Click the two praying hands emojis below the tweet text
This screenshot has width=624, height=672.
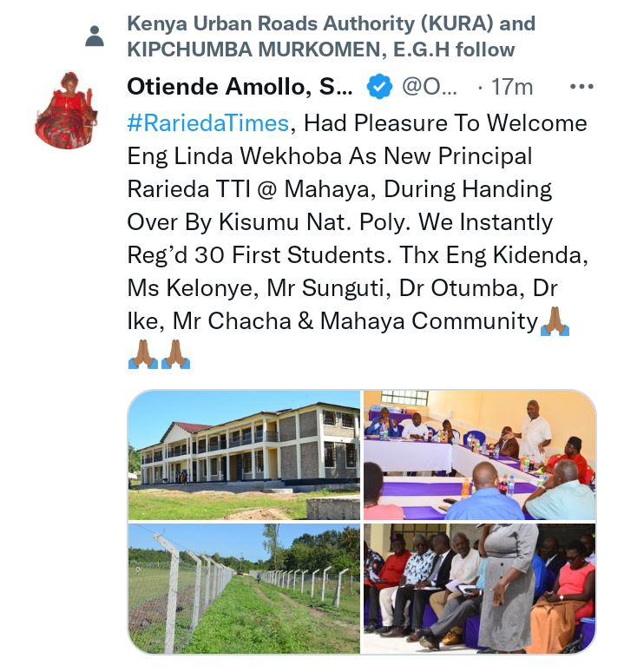(159, 354)
